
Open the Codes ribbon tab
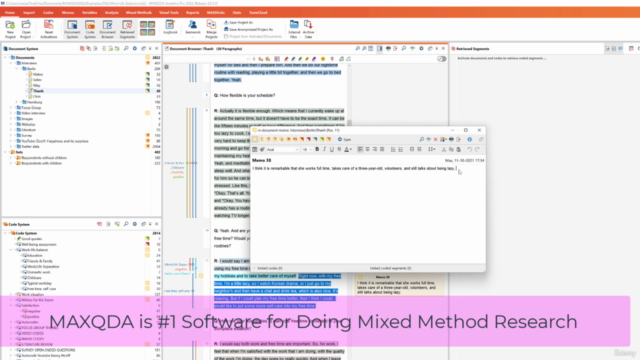48,13
